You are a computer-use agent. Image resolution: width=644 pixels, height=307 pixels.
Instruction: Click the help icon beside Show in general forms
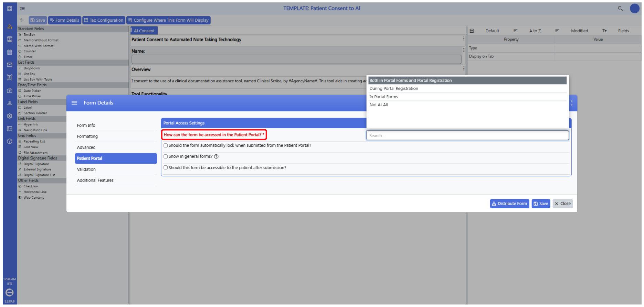(x=216, y=156)
